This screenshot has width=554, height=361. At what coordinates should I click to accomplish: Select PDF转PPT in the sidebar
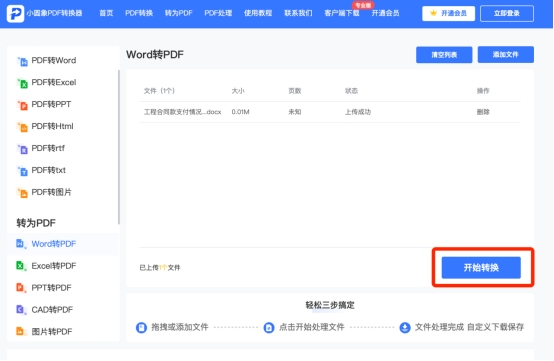(x=51, y=105)
